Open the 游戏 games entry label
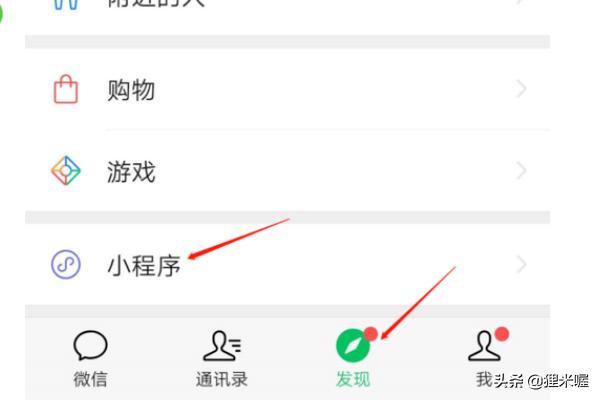The image size is (600, 400). pyautogui.click(x=131, y=172)
